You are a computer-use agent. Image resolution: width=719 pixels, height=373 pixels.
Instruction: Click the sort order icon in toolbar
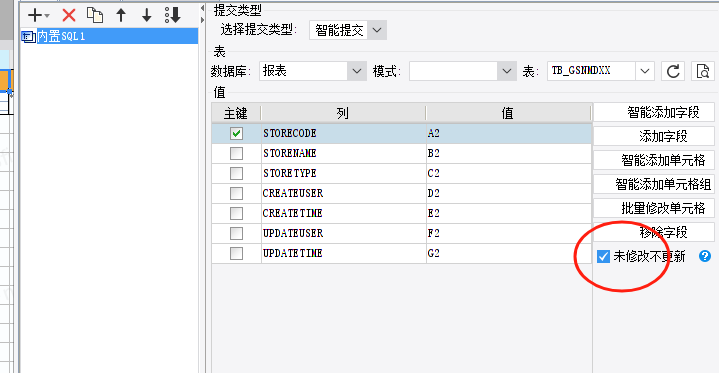click(x=173, y=15)
